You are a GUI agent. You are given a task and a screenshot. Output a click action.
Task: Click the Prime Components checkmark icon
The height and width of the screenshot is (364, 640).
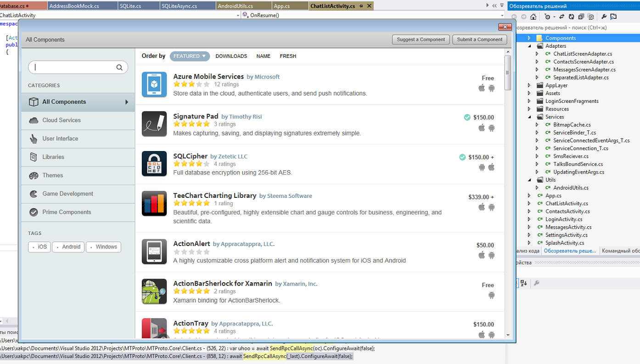coord(34,212)
